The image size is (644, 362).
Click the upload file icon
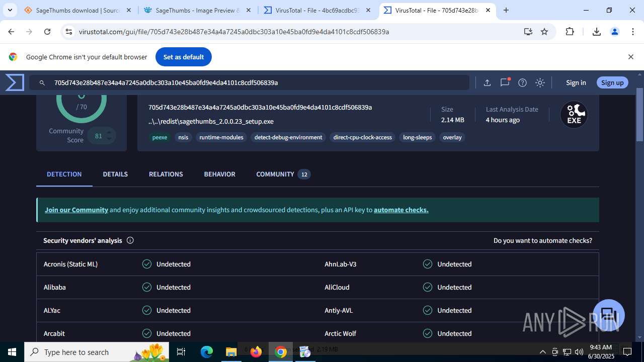coord(487,82)
